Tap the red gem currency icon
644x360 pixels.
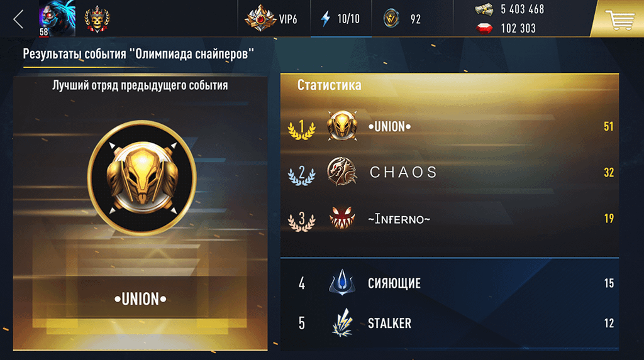pyautogui.click(x=484, y=28)
